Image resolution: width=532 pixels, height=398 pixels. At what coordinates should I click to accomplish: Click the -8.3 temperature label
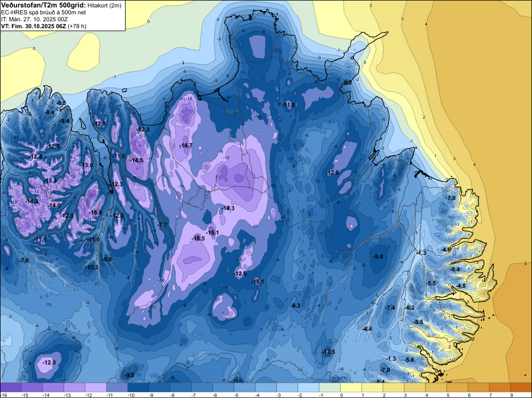295,305
